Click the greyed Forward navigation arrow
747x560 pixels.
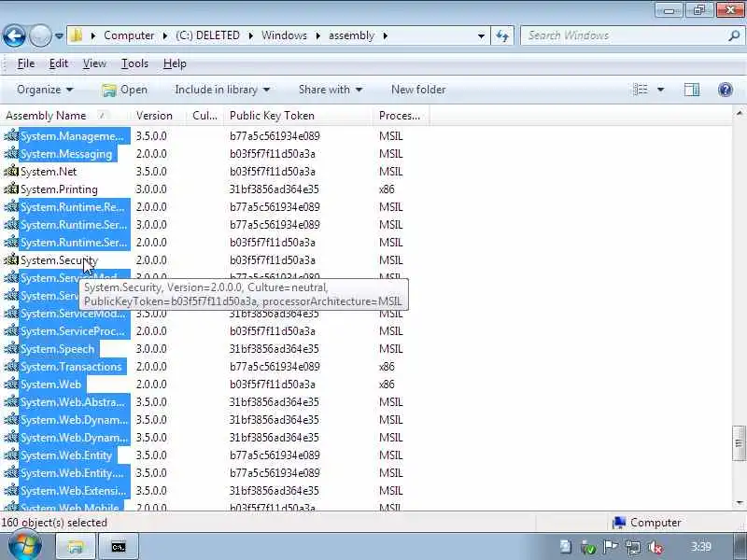point(40,35)
